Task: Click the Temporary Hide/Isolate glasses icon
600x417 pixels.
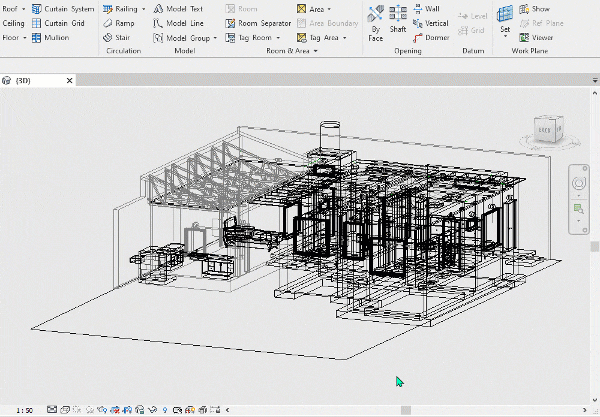Action: tap(152, 410)
